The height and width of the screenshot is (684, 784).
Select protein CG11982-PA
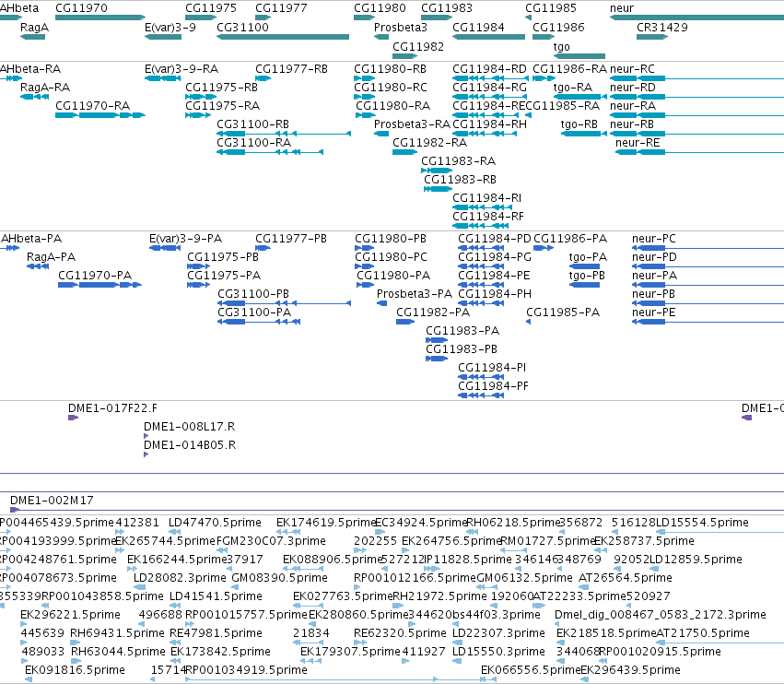[x=405, y=322]
